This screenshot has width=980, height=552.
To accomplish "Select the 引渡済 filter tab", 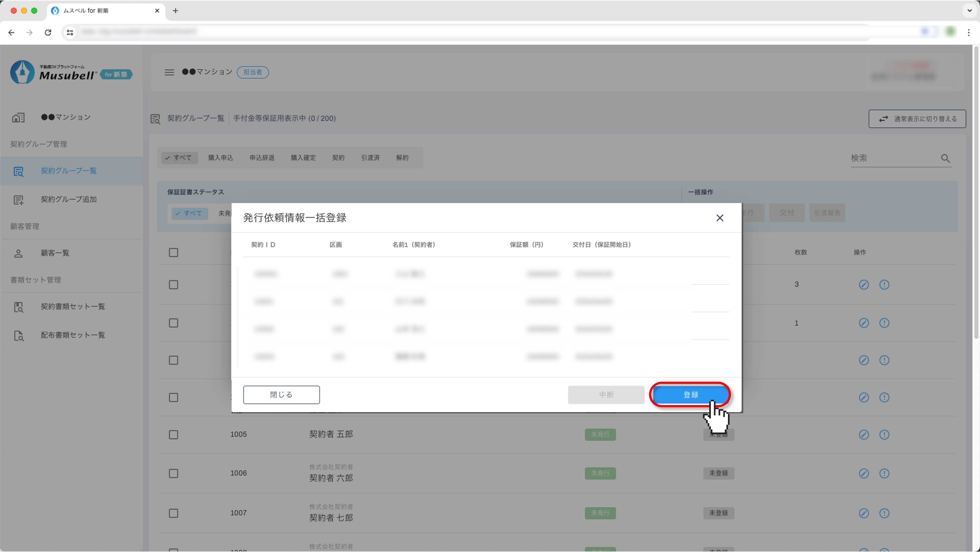I will [370, 158].
